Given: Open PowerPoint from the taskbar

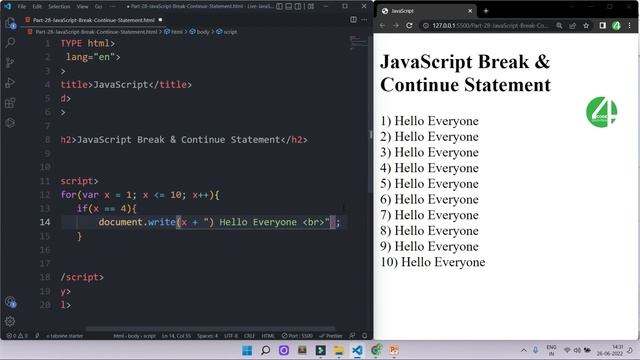Looking at the screenshot, I should (x=394, y=350).
